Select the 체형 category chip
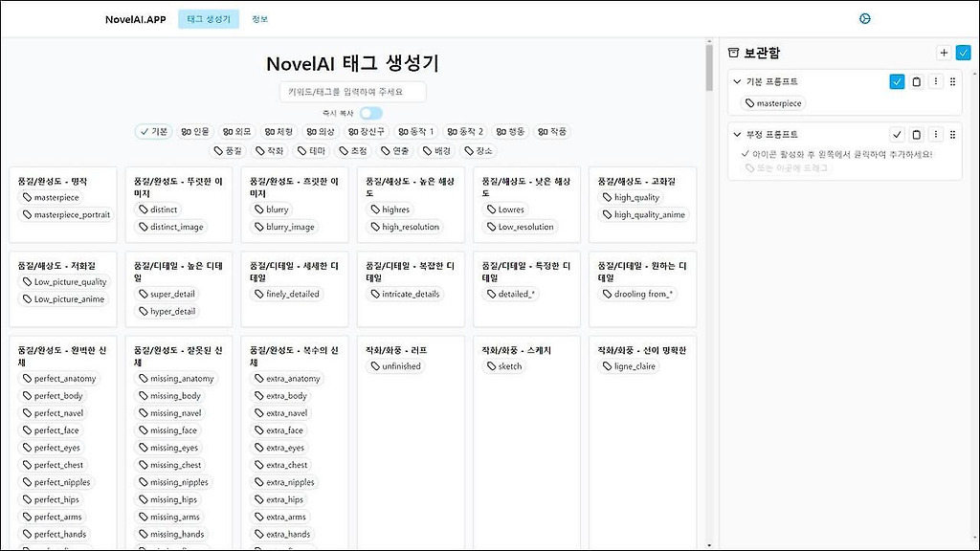The width and height of the screenshot is (980, 551). (x=278, y=132)
